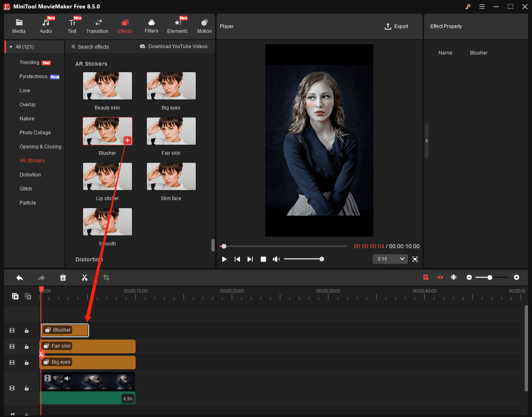
Task: Lock the Fair skin effect track
Action: tap(26, 346)
